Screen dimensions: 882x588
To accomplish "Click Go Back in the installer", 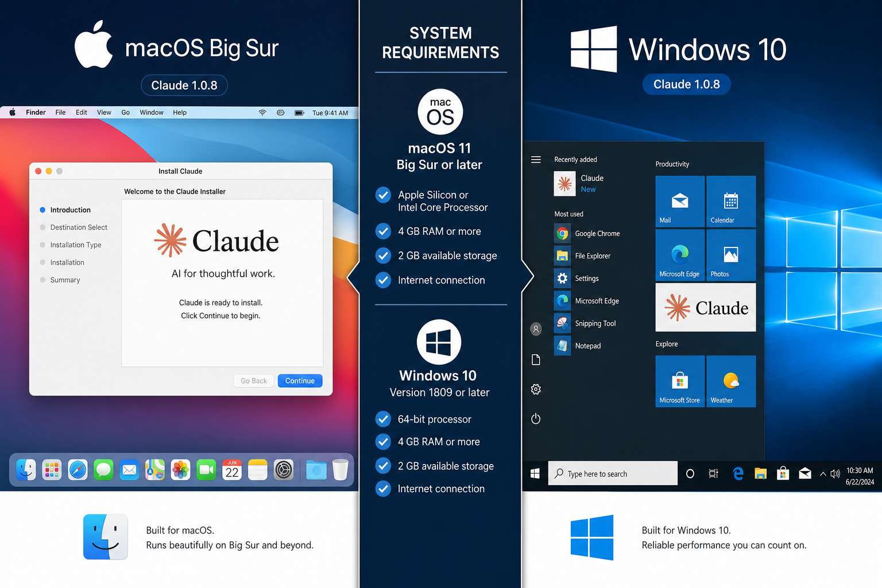I will 254,381.
